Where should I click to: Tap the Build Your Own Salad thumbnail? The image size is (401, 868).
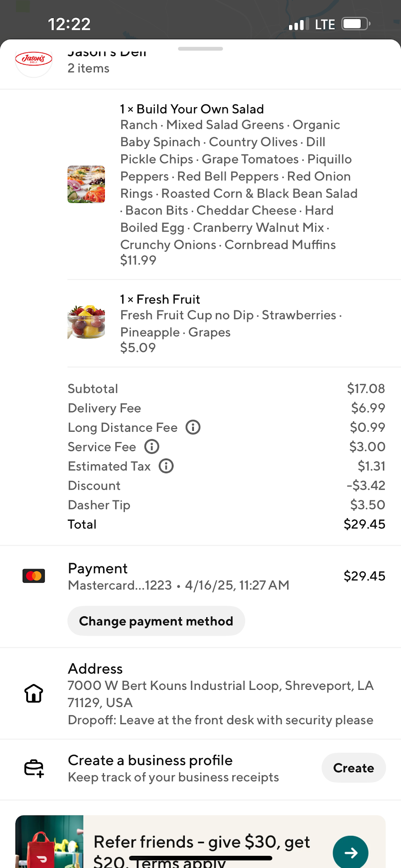click(86, 184)
